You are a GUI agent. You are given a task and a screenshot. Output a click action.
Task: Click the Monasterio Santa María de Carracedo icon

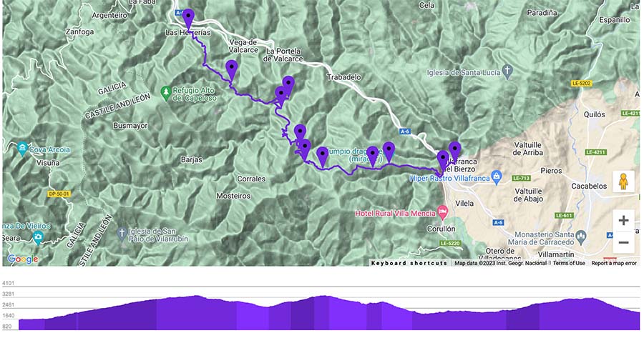[x=580, y=237]
